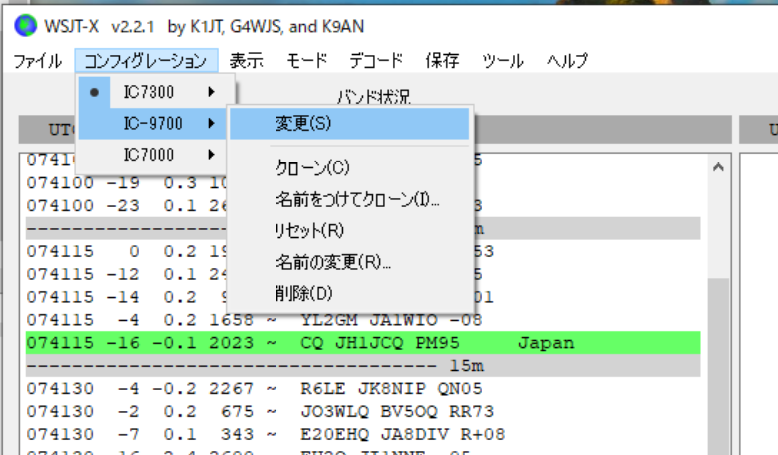
Task: Select the JO3WLQ BV5OQ RR73 decode line
Action: coord(363,411)
